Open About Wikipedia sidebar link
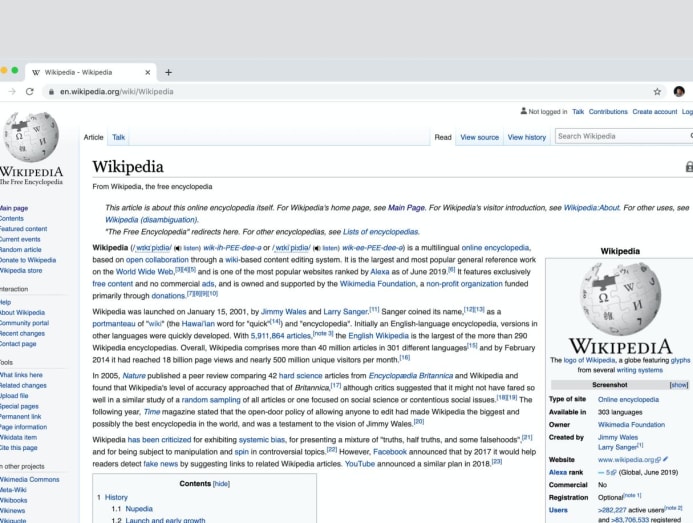 click(22, 313)
